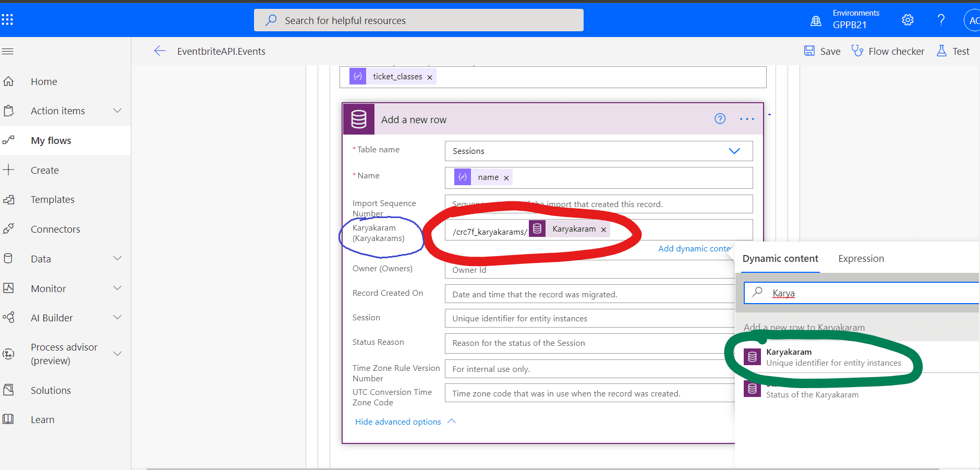The width and height of the screenshot is (980, 470).
Task: Expand the Action items menu
Action: 117,111
